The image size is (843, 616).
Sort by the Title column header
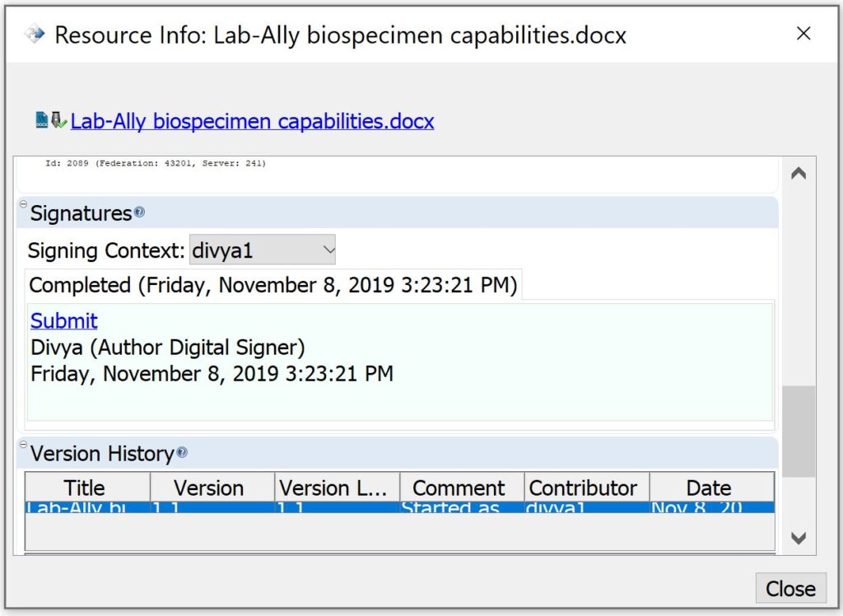coord(85,488)
